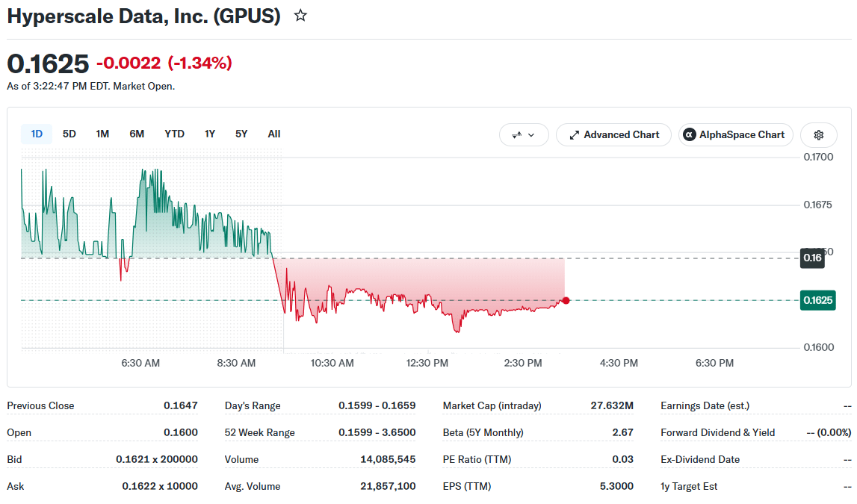Click the dark previous close label on axis
Screen dimensions: 857x504
click(812, 258)
